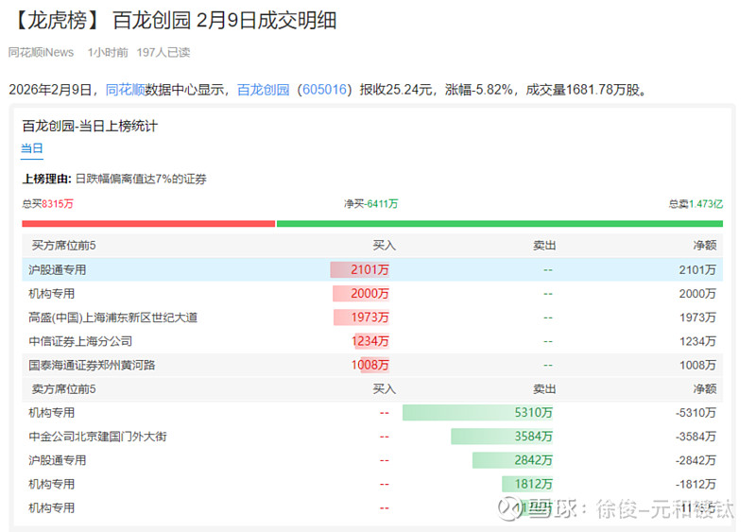Click the 买方席位前5 header
Screen dimensions: 756x532
click(63, 246)
